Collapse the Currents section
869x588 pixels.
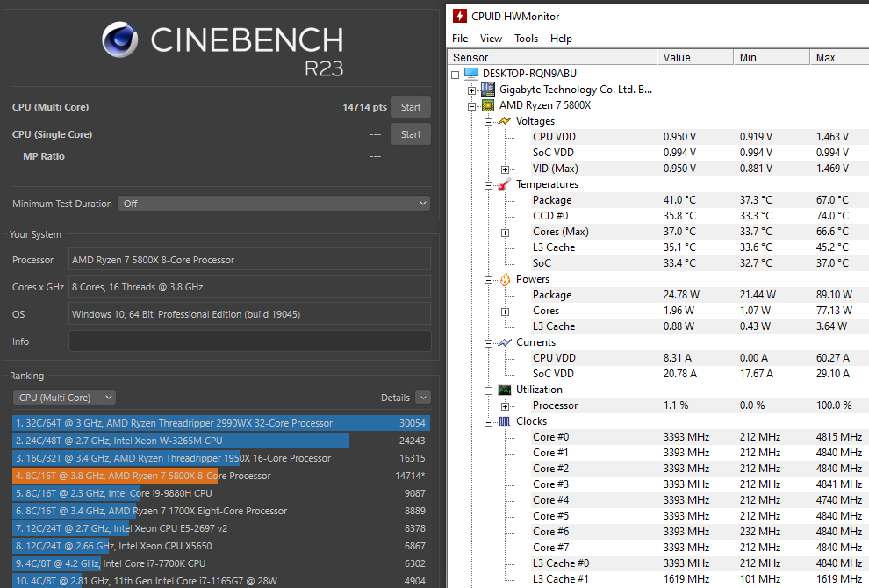488,344
